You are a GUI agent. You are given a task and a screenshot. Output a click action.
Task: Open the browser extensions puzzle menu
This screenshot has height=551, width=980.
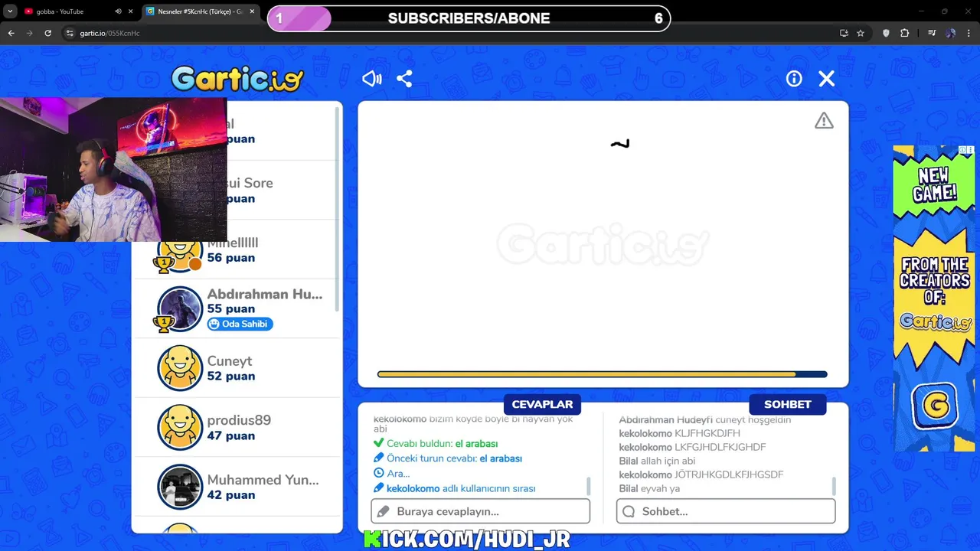(x=905, y=33)
